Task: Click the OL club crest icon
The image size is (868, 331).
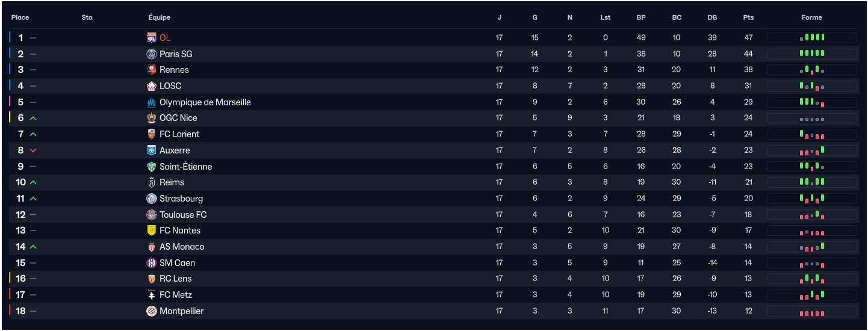Action: pyautogui.click(x=152, y=38)
